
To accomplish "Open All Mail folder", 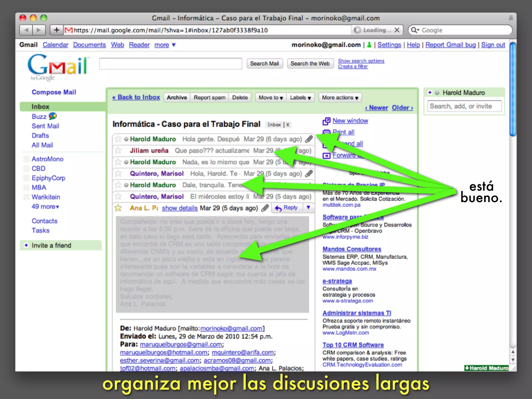I will click(x=42, y=145).
